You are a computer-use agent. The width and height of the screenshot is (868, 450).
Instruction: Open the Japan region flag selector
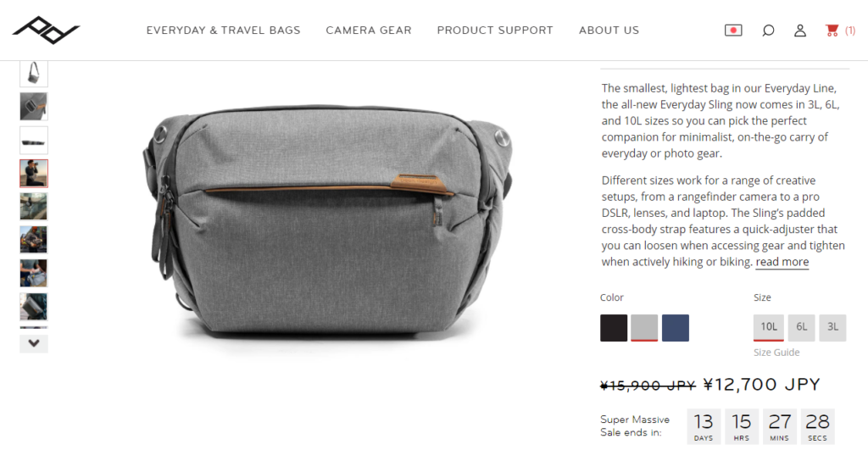733,31
